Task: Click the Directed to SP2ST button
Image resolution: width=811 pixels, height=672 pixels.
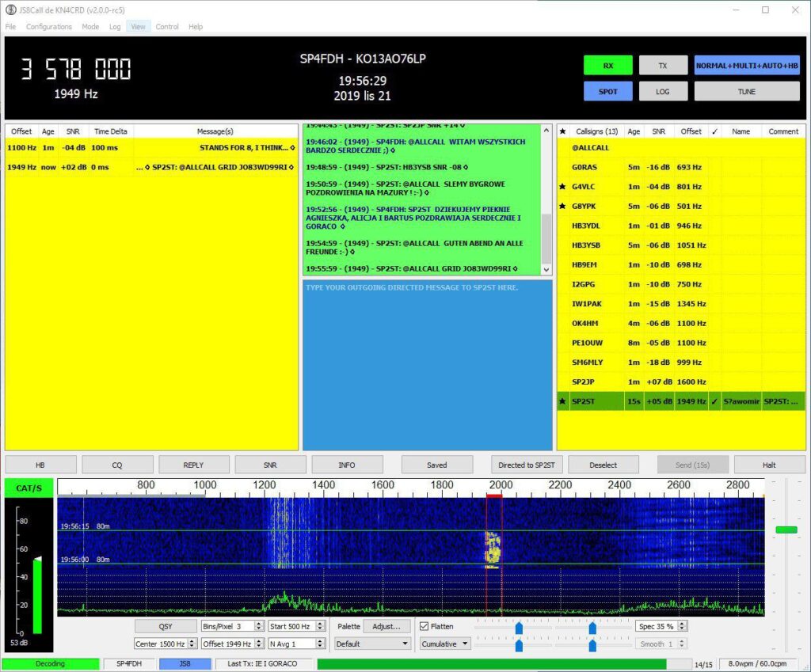Action: (527, 465)
